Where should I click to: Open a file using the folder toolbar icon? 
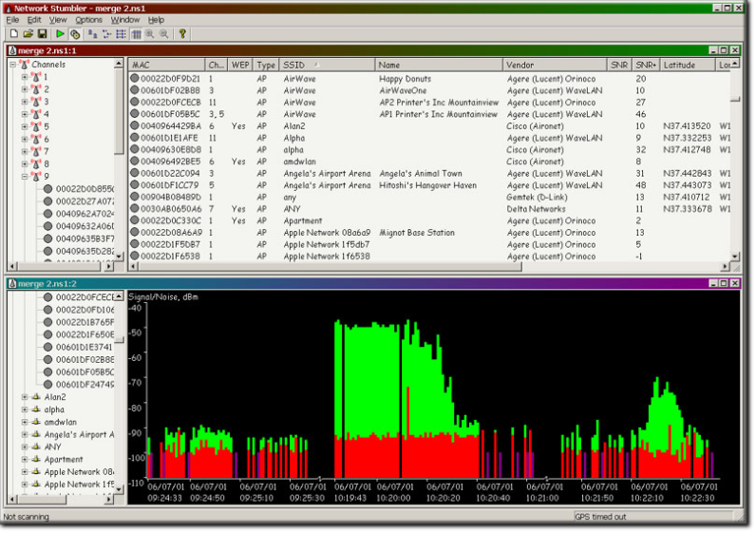click(x=28, y=34)
